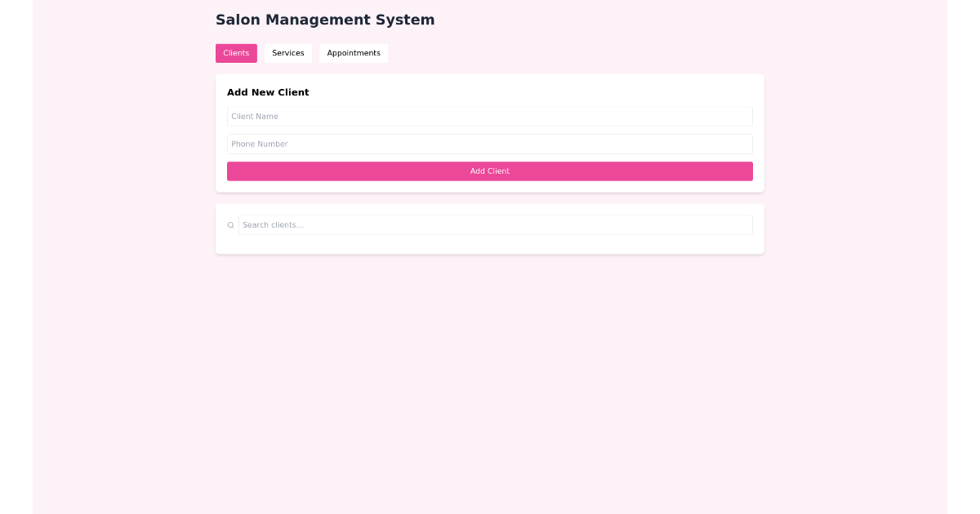Select the magnifying glass beside the search field

pos(231,224)
